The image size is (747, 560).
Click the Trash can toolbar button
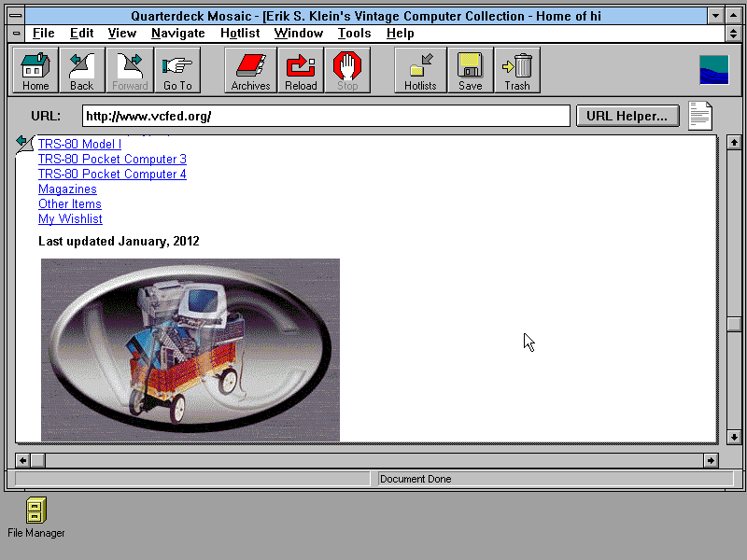pyautogui.click(x=517, y=70)
